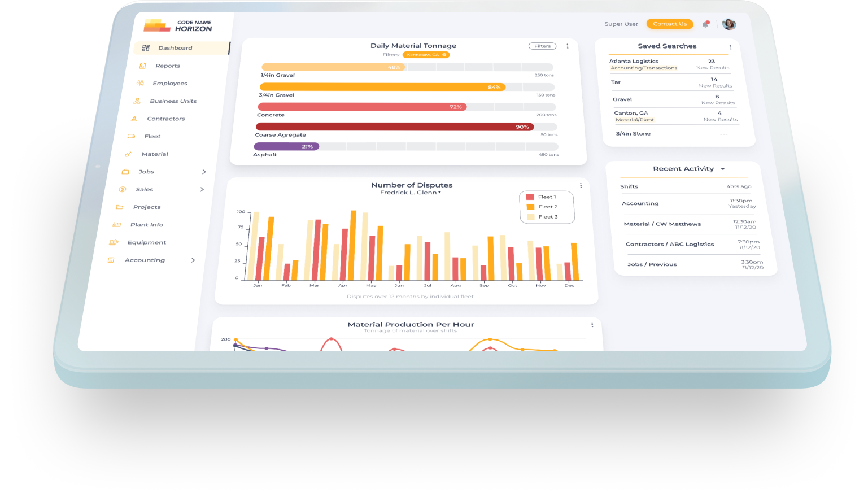Click the notification bell icon

pos(705,24)
